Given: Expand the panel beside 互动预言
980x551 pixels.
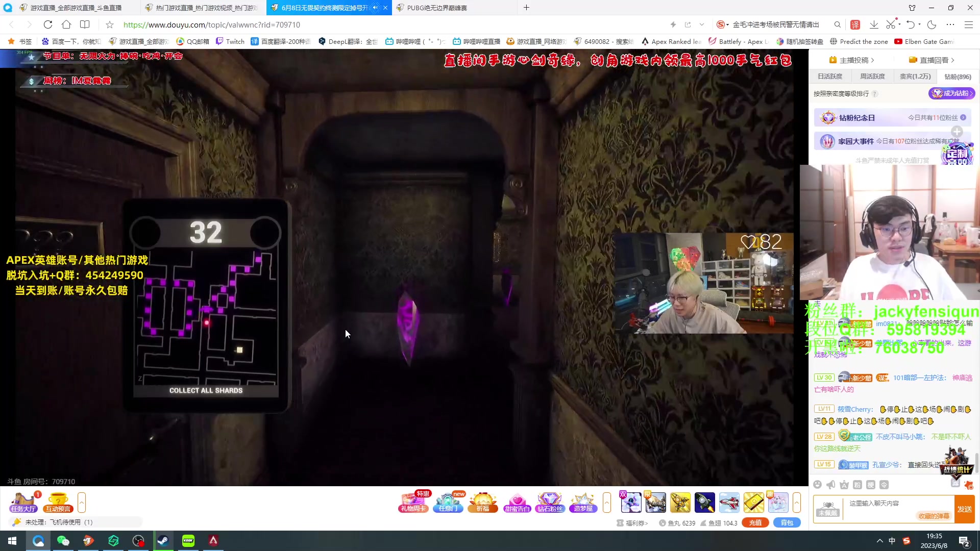Looking at the screenshot, I should [x=82, y=503].
